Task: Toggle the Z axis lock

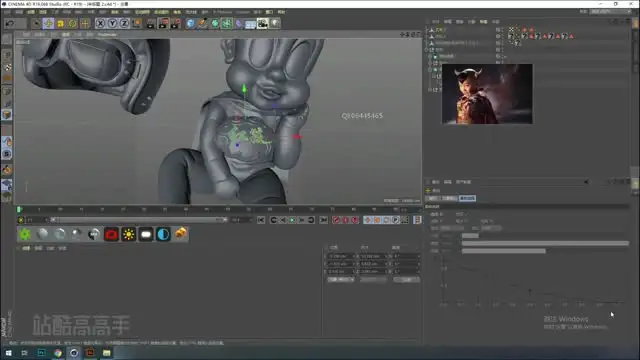Action: pos(124,24)
